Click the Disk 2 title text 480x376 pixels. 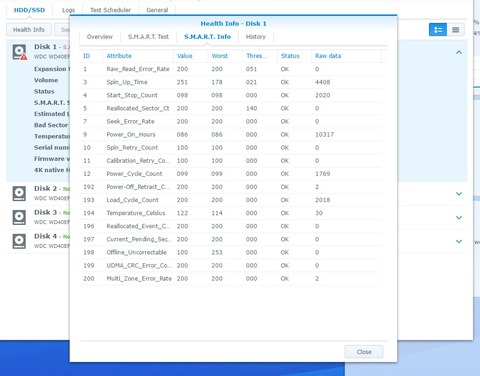pos(46,189)
